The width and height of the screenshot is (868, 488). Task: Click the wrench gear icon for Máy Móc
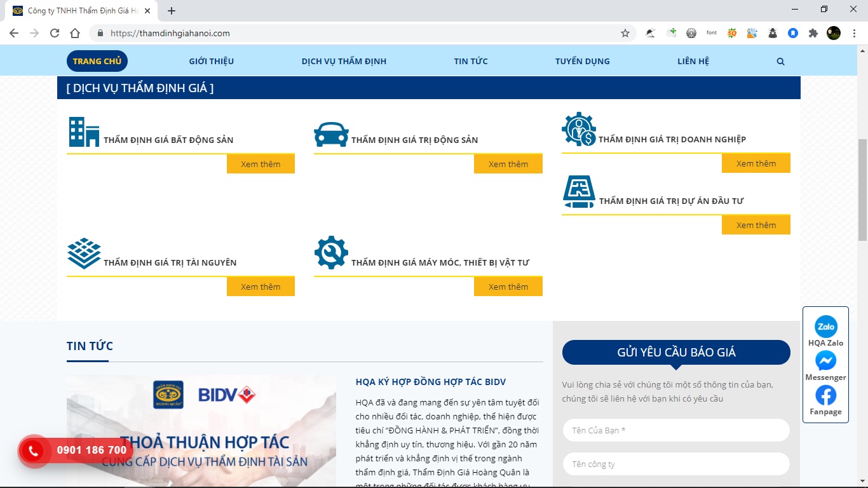click(331, 252)
